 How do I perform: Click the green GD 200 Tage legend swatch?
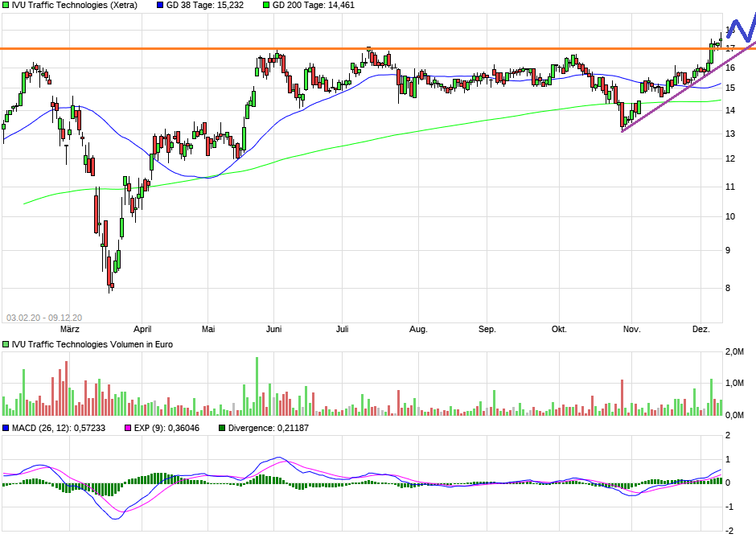click(x=266, y=6)
